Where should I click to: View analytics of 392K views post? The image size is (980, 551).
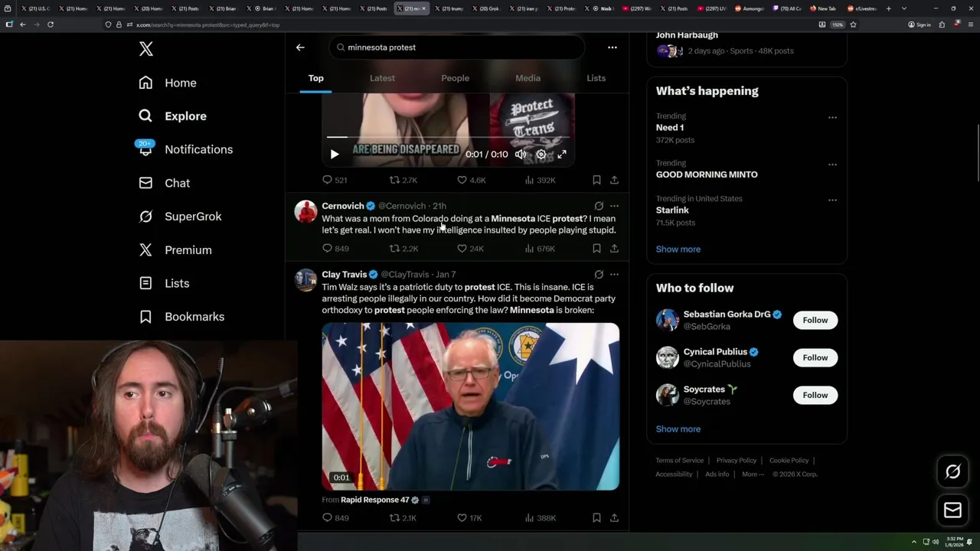coord(540,180)
